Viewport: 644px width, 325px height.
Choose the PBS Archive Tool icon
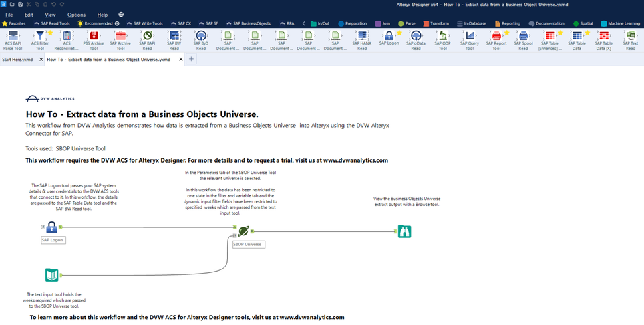point(94,37)
